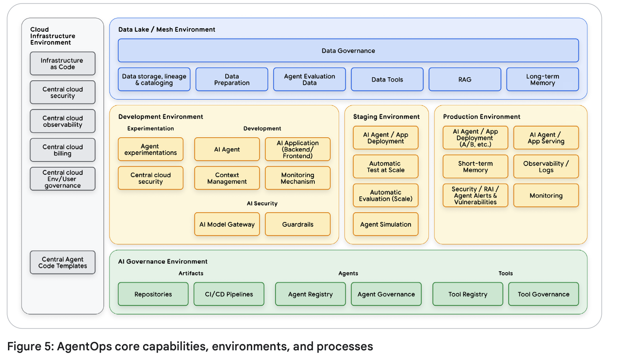Select the Figure 5 AgentOps caption text
Image resolution: width=623 pixels, height=364 pixels.
[x=190, y=346]
